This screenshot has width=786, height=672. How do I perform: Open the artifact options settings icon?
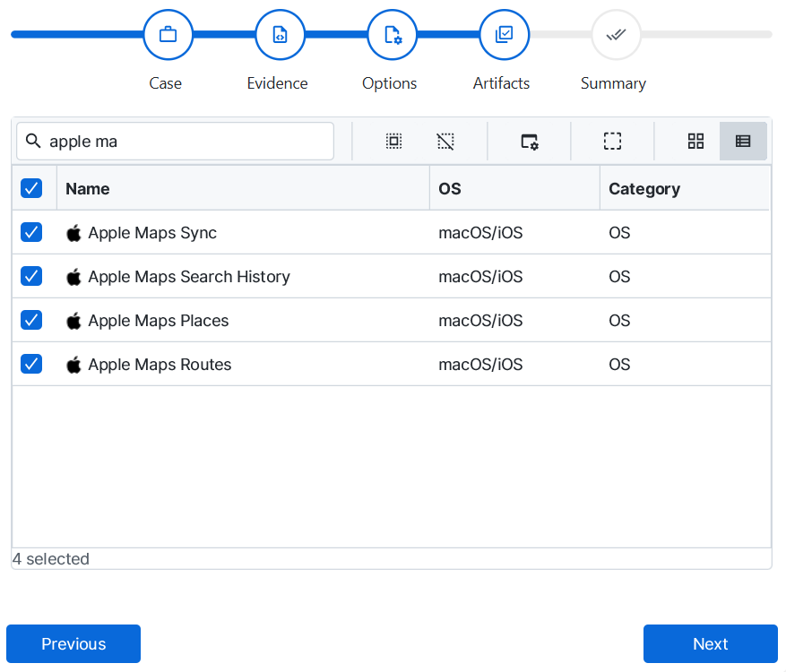click(530, 141)
